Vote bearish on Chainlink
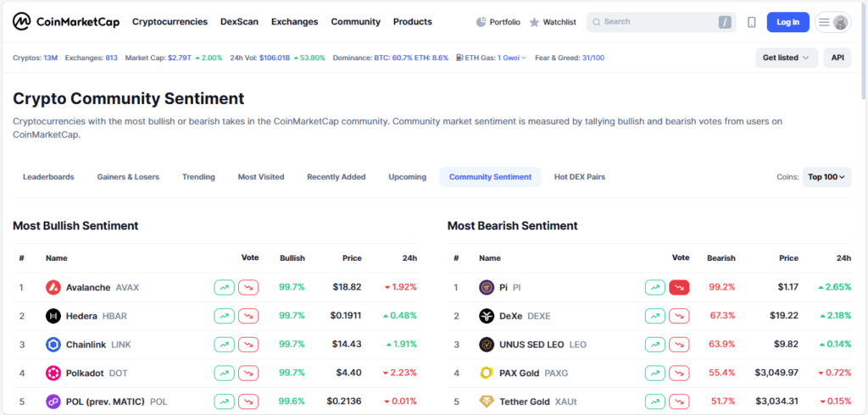Image resolution: width=868 pixels, height=415 pixels. [x=248, y=344]
